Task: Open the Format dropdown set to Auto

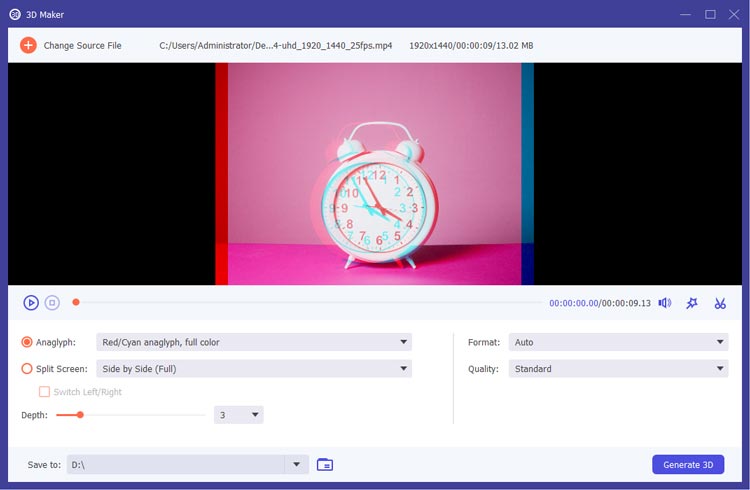Action: coord(618,342)
